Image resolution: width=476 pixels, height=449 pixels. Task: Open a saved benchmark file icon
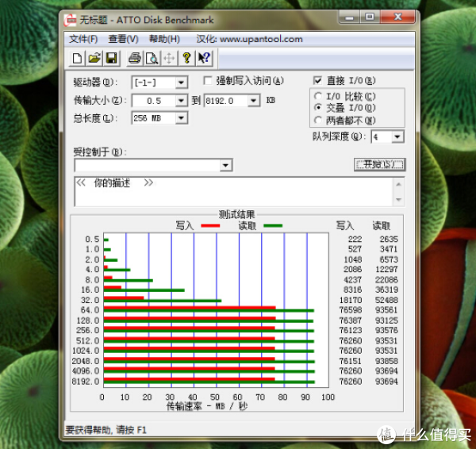coord(94,58)
